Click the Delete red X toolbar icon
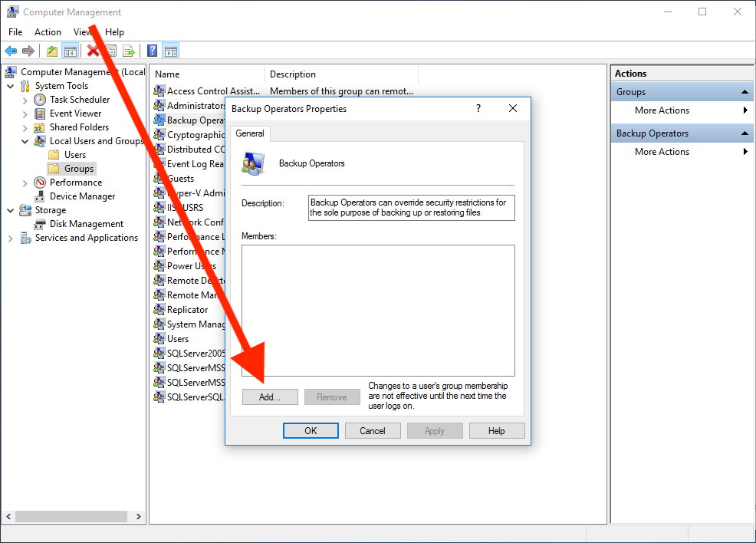The width and height of the screenshot is (756, 543). 94,51
